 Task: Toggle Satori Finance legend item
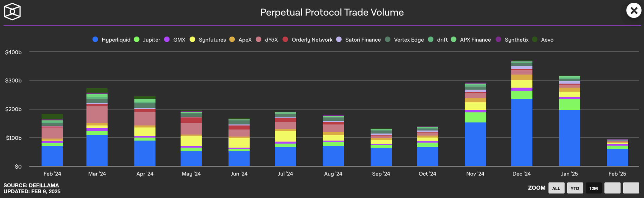click(359, 40)
